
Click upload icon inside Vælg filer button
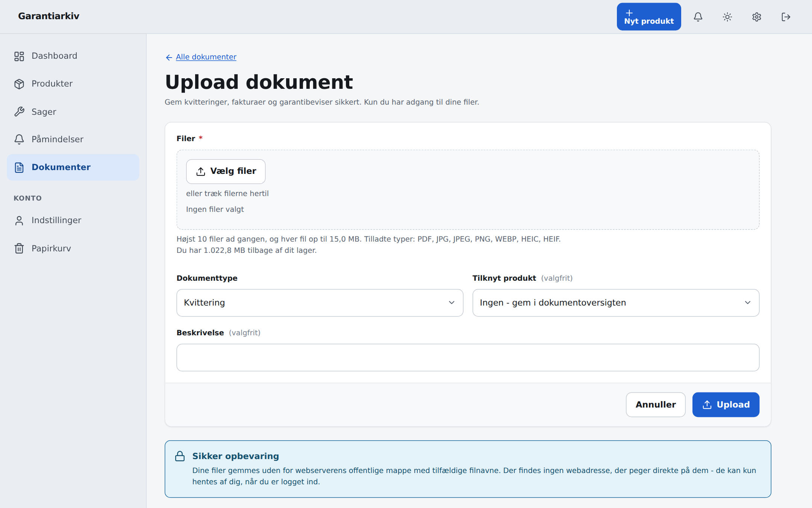[x=201, y=171]
